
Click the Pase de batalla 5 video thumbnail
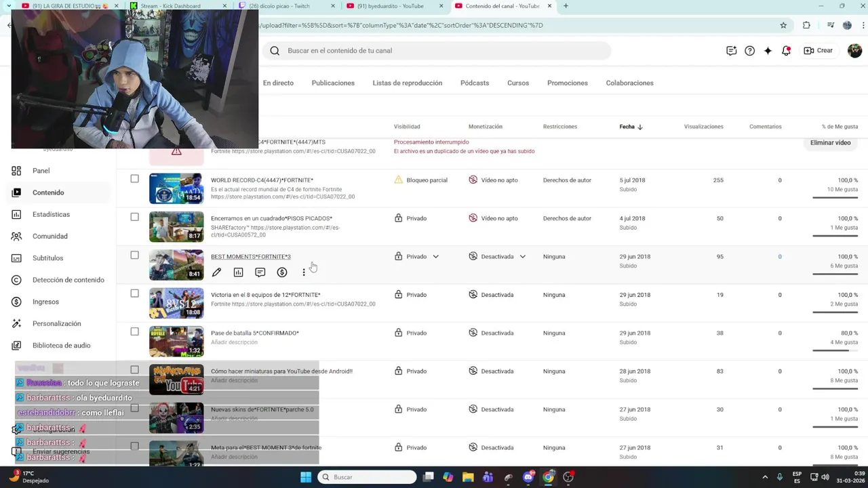tap(176, 342)
